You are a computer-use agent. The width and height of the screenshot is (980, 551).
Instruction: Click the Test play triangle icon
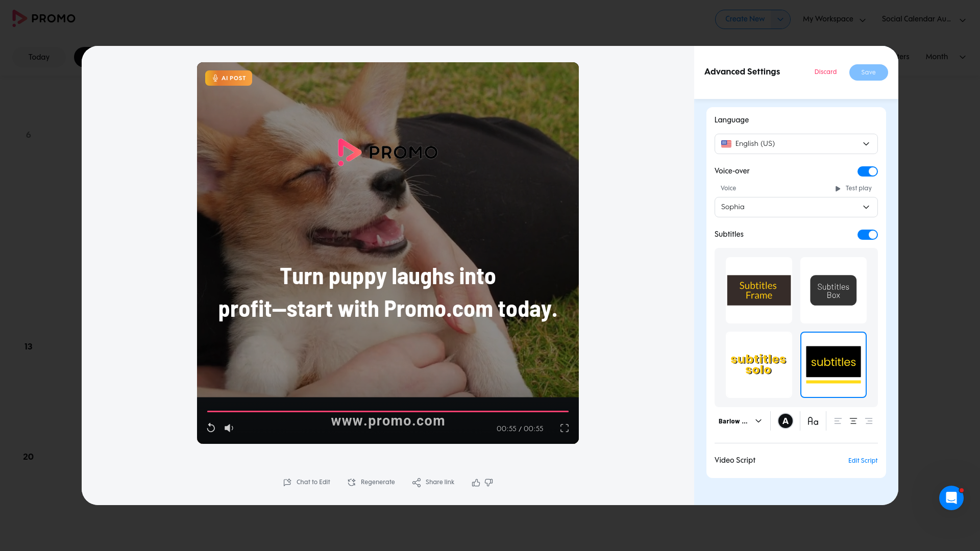click(x=838, y=189)
